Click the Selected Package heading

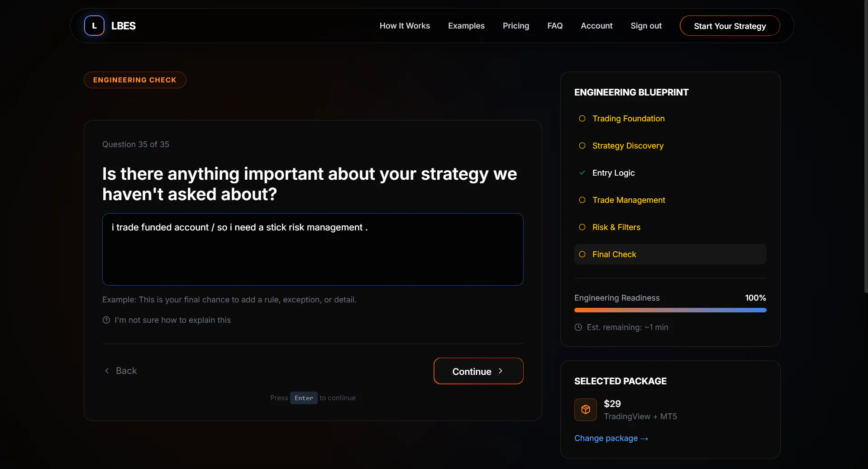pyautogui.click(x=620, y=381)
